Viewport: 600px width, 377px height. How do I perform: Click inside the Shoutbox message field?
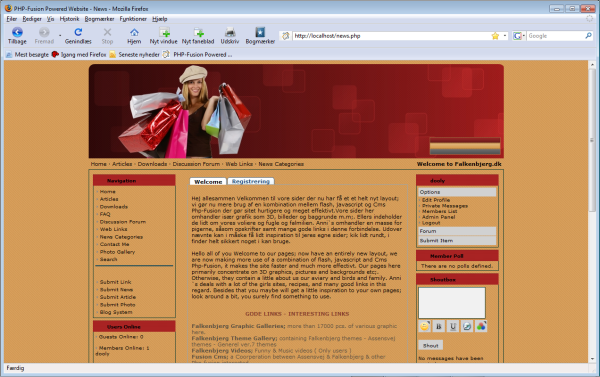452,303
